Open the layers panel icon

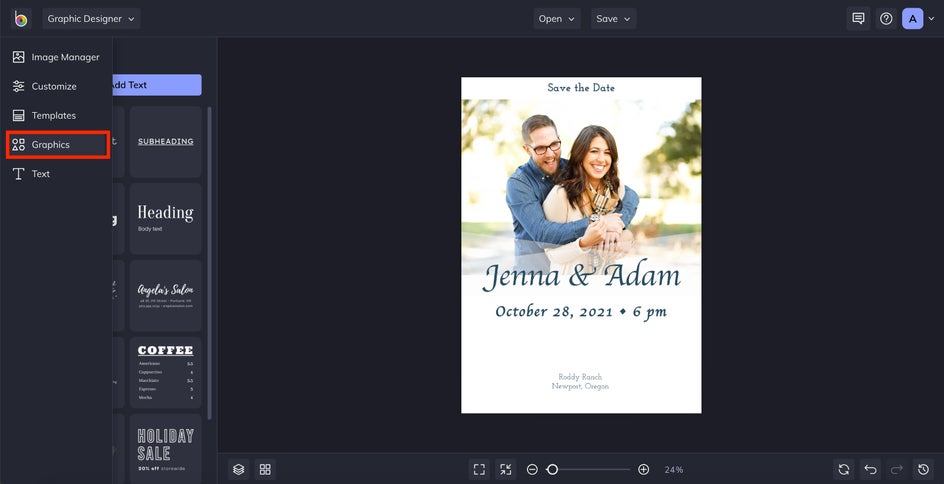(x=238, y=469)
